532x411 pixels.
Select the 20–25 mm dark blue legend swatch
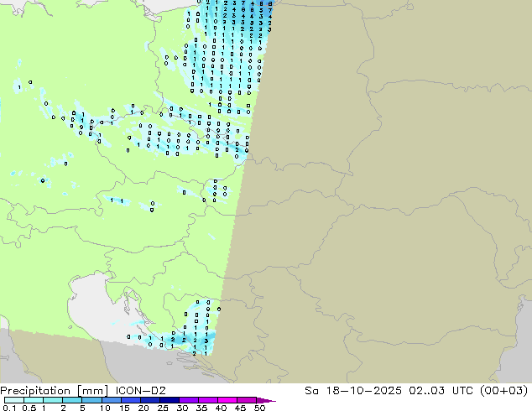point(149,400)
